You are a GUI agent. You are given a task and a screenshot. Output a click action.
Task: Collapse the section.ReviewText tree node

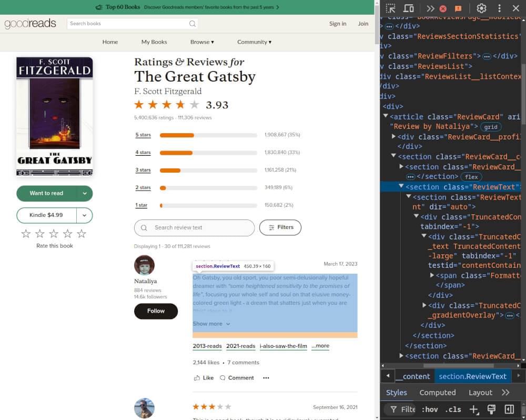click(x=401, y=186)
